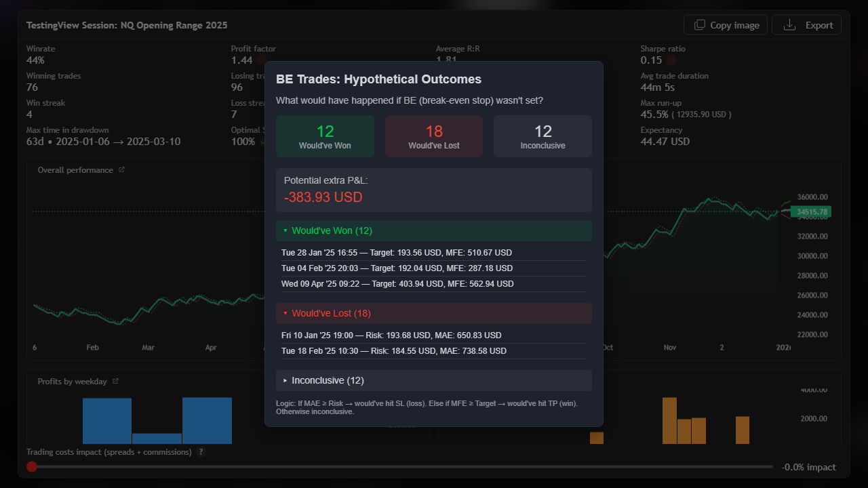Click the -383.93 USD potential extra P&L value
The image size is (868, 488).
[323, 197]
